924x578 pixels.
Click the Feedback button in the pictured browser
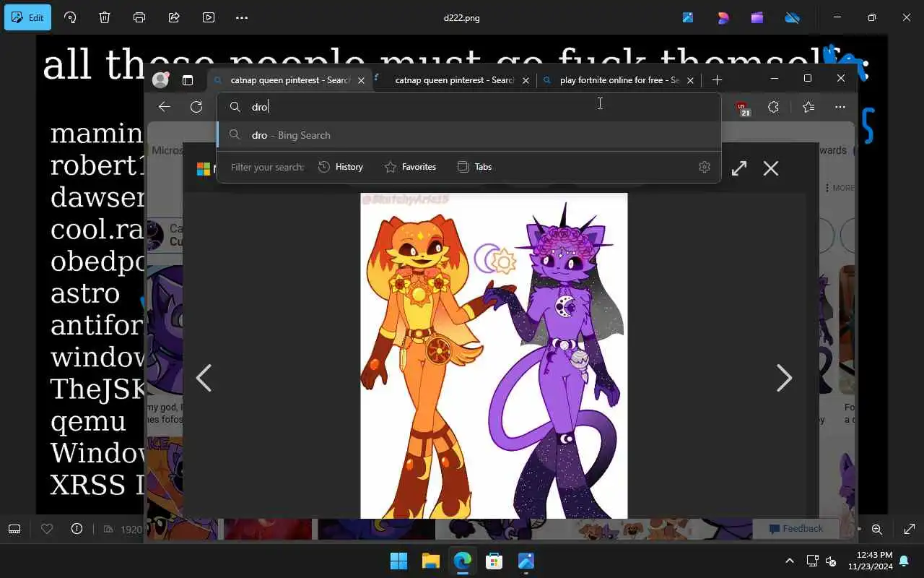796,529
